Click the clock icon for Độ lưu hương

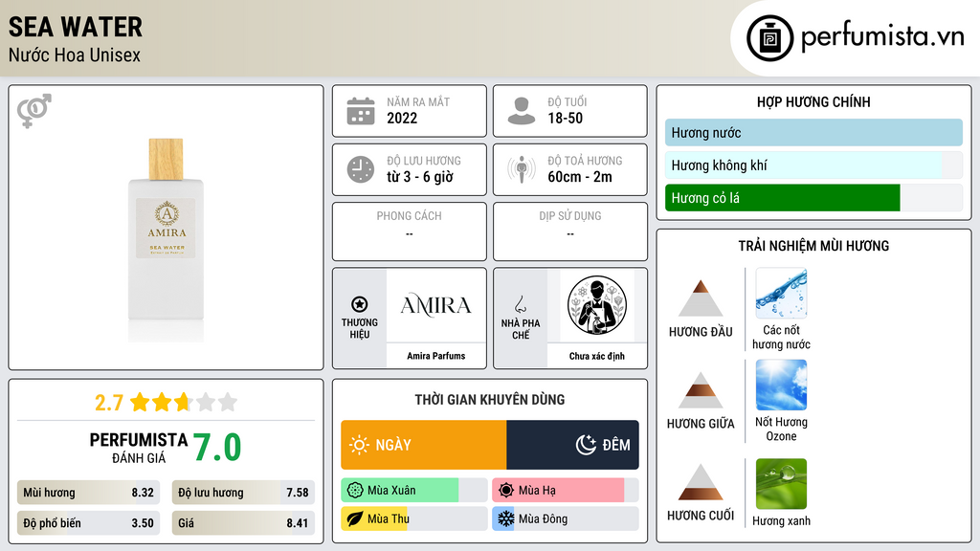tap(361, 169)
